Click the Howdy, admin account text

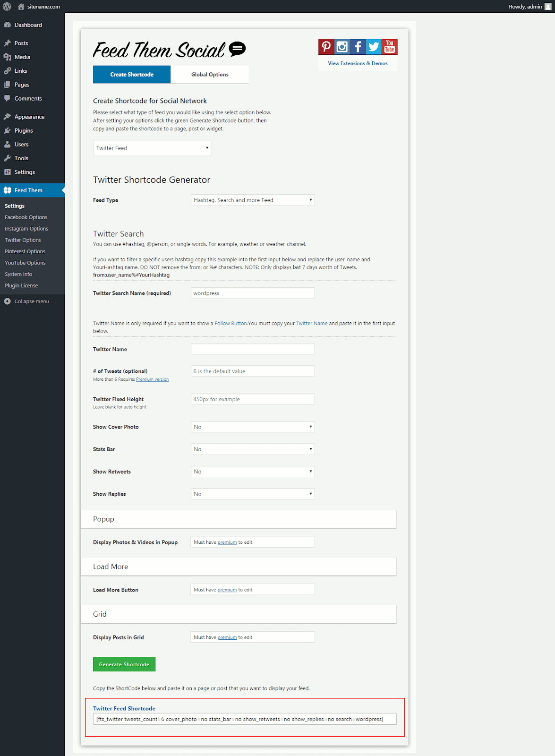click(x=525, y=7)
